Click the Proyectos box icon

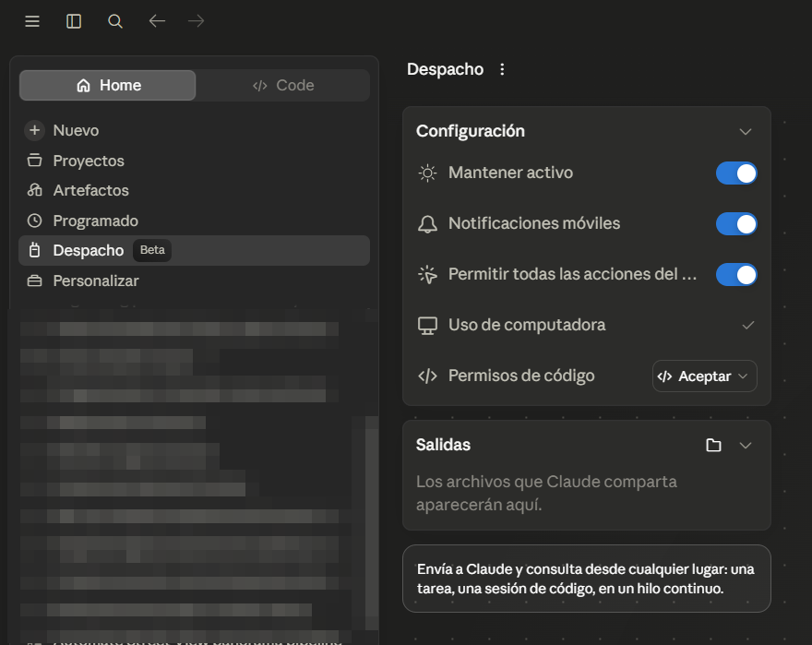click(x=35, y=160)
